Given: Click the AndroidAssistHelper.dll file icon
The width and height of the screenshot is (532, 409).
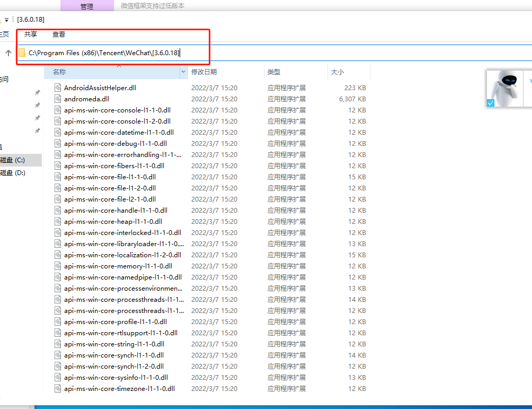Looking at the screenshot, I should (x=58, y=88).
